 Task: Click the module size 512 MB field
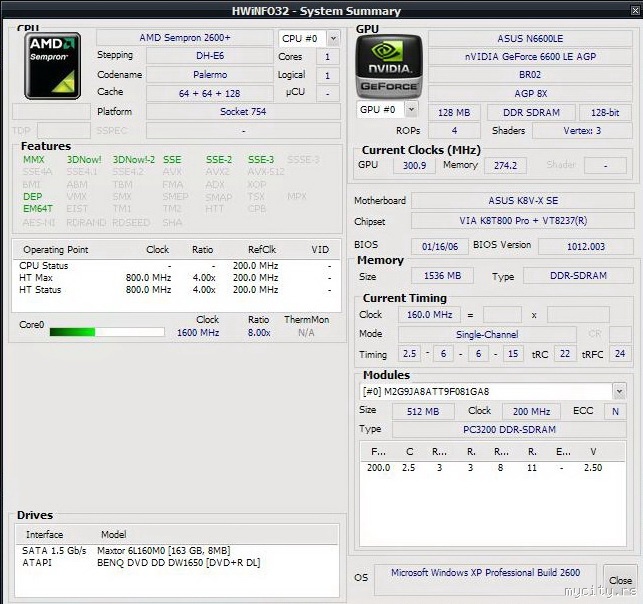point(423,411)
